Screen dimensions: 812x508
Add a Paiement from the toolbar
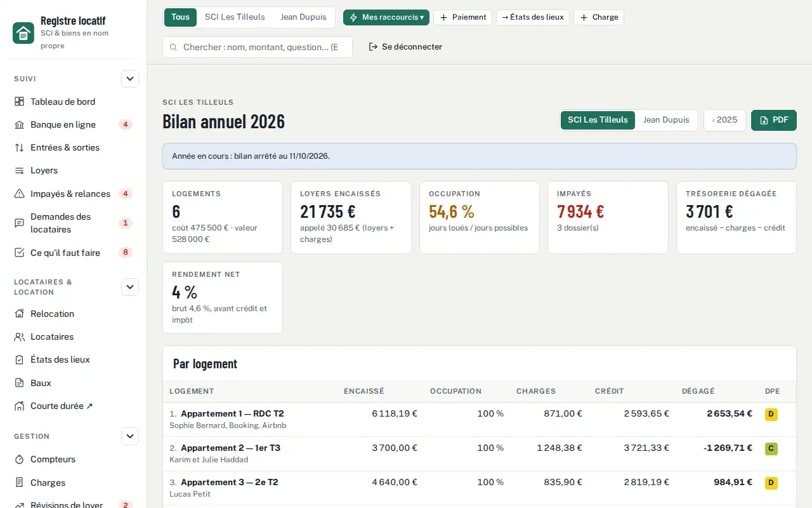point(463,17)
